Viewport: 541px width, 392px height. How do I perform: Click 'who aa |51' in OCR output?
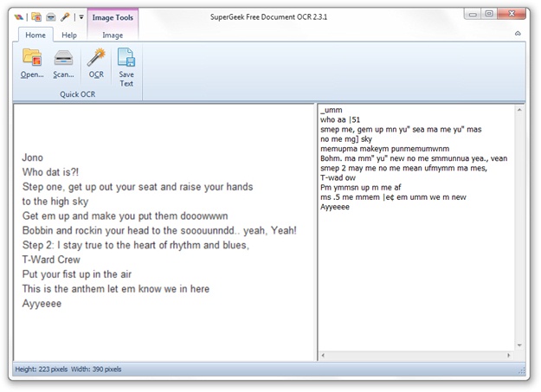point(340,119)
